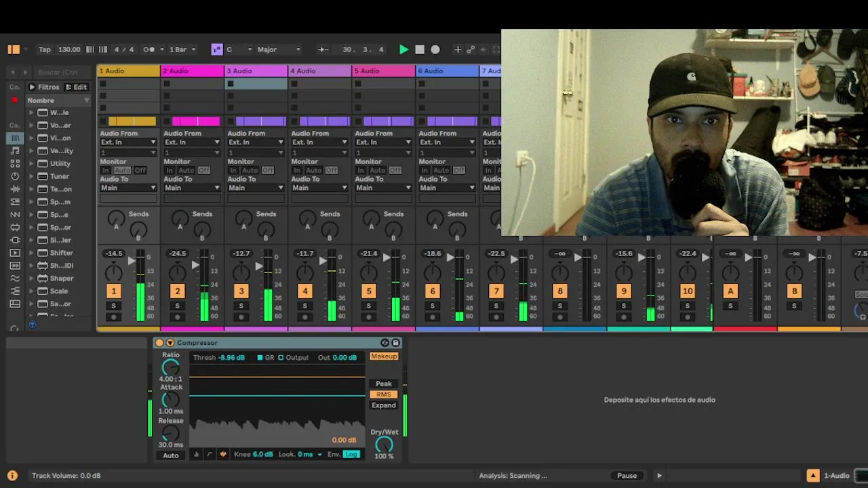Screen dimensions: 868x488
Task: Collapse the Compressor device with fold triangle
Action: (x=170, y=343)
